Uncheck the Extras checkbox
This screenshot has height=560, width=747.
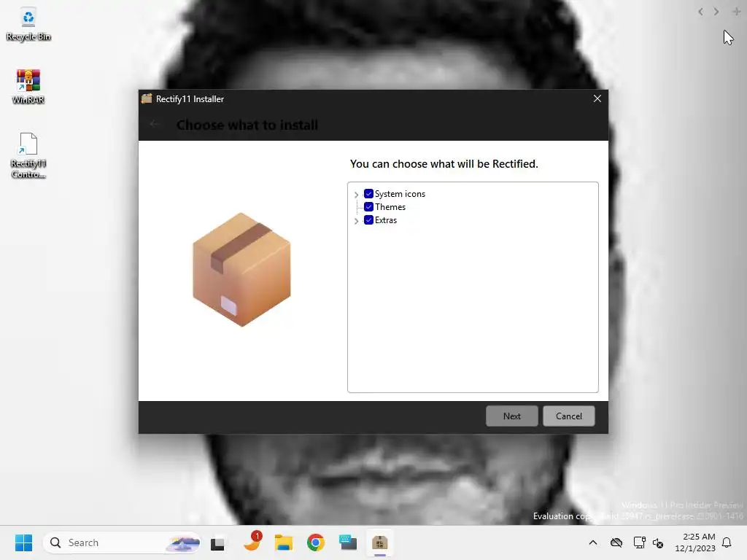point(368,220)
